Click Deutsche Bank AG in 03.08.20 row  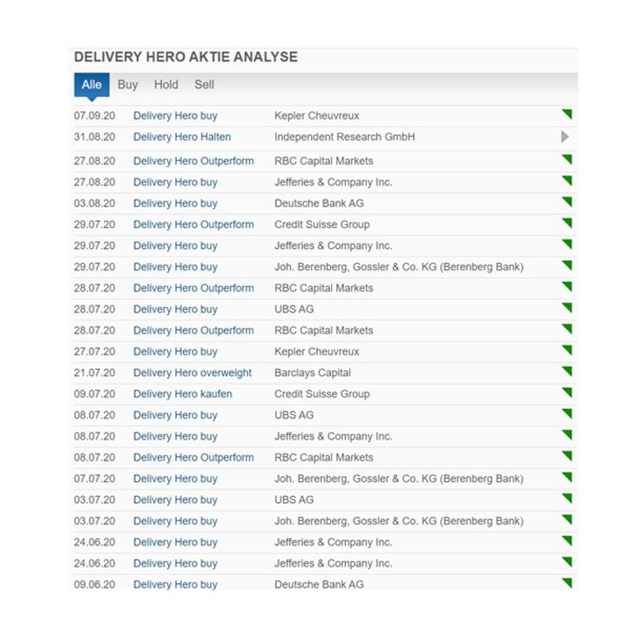point(319,203)
